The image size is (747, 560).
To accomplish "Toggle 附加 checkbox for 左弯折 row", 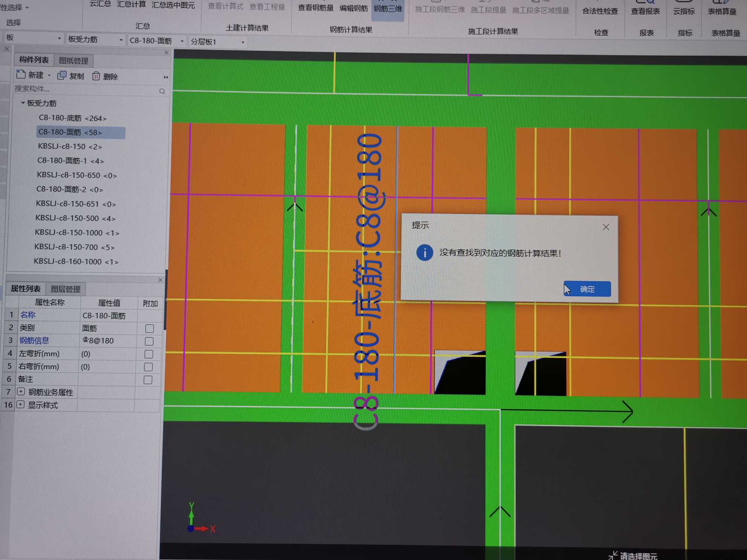I will point(149,354).
